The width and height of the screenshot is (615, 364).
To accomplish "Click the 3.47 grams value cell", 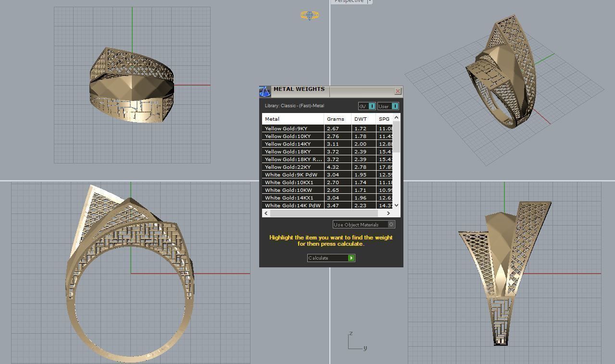I will [338, 205].
